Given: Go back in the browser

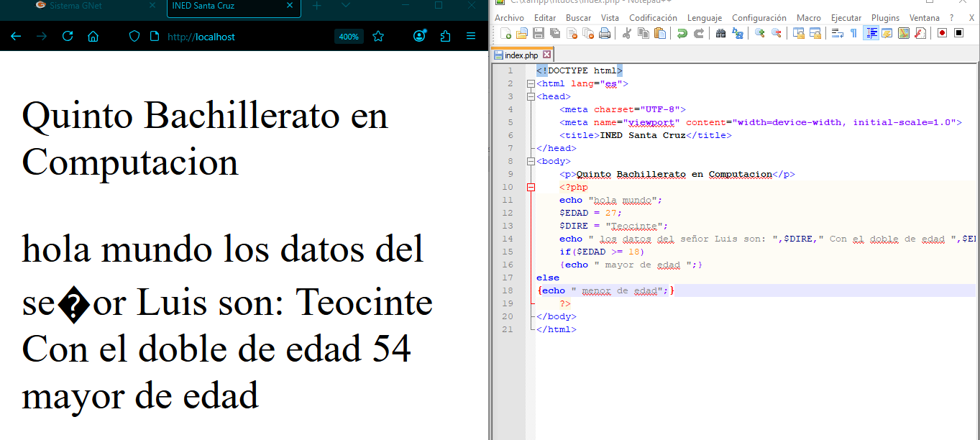Looking at the screenshot, I should click(16, 36).
